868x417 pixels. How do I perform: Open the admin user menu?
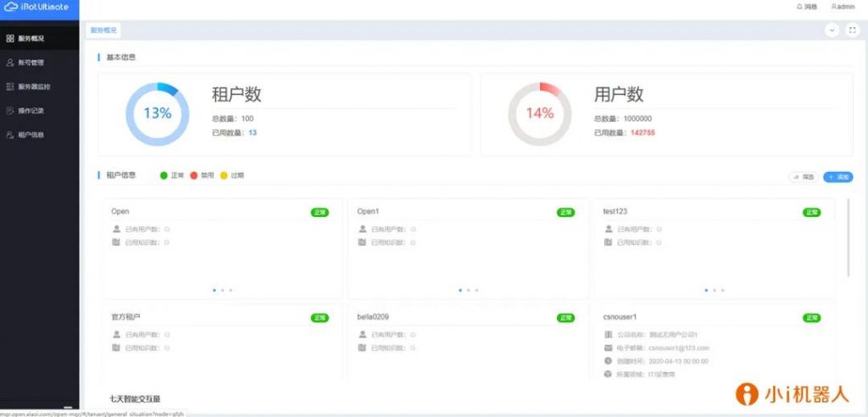coord(843,7)
